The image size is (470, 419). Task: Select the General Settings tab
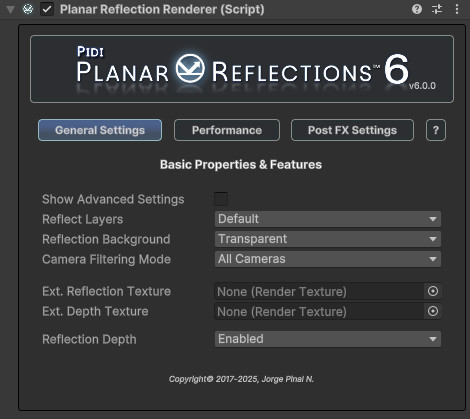(x=100, y=130)
